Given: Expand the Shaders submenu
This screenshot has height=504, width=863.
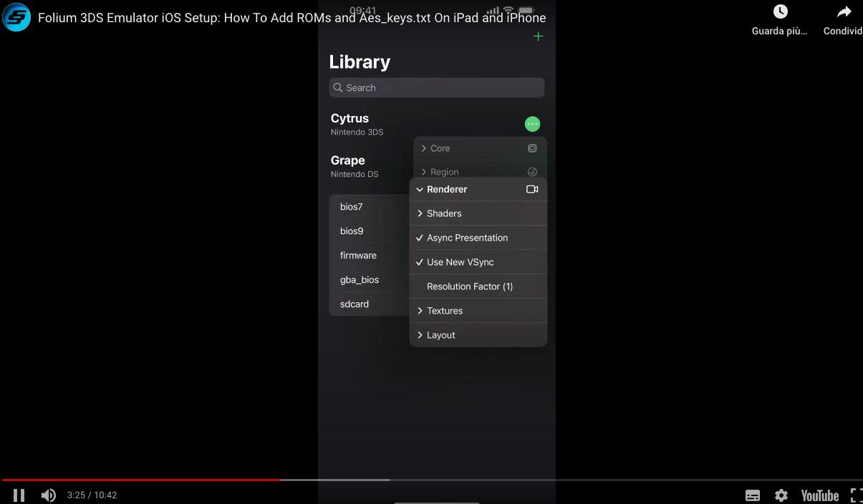Looking at the screenshot, I should coord(478,213).
